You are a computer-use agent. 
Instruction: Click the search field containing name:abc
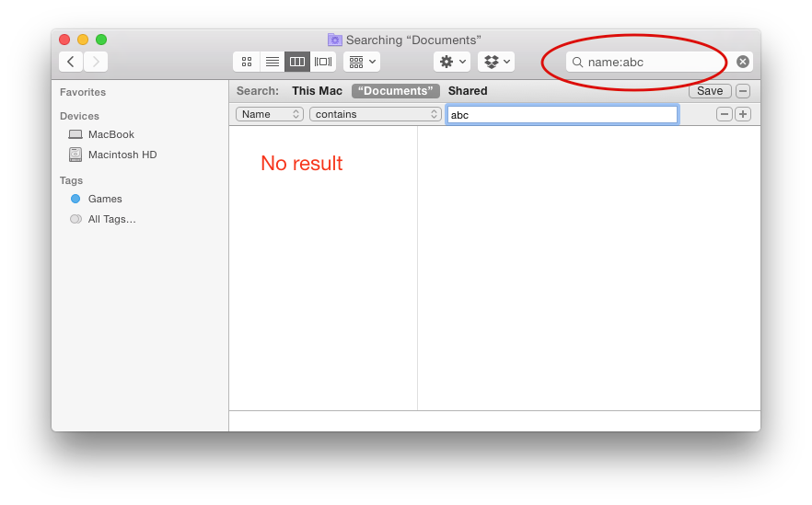pyautogui.click(x=659, y=63)
